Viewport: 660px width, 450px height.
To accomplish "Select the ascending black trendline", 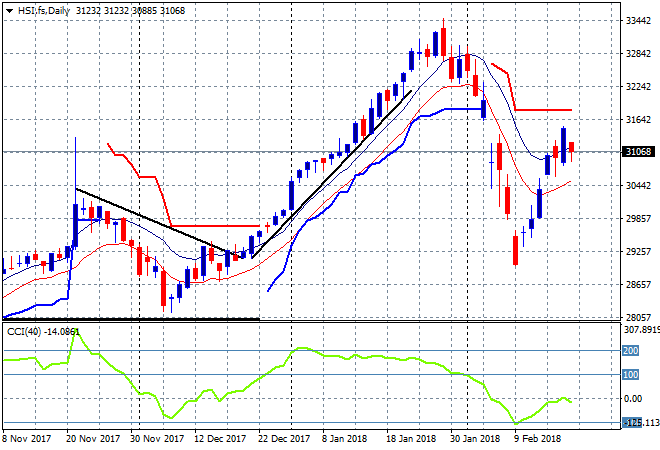I will tap(330, 176).
